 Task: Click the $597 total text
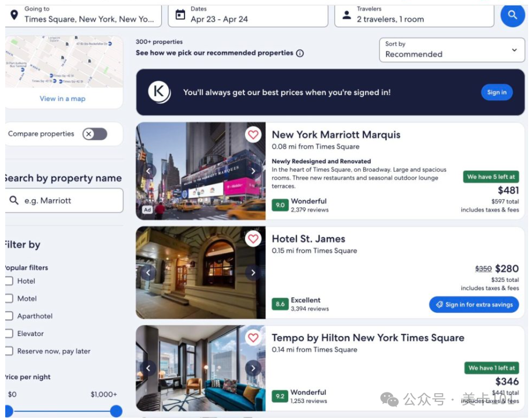505,202
